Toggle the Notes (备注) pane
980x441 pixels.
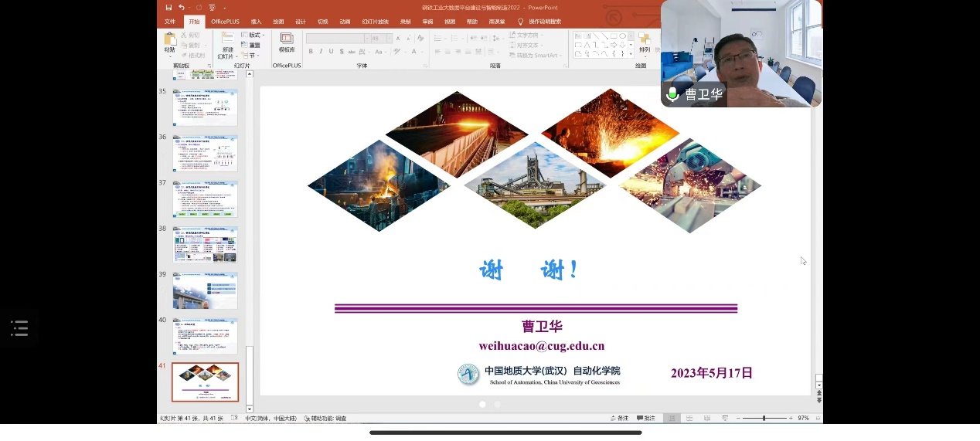pos(619,418)
